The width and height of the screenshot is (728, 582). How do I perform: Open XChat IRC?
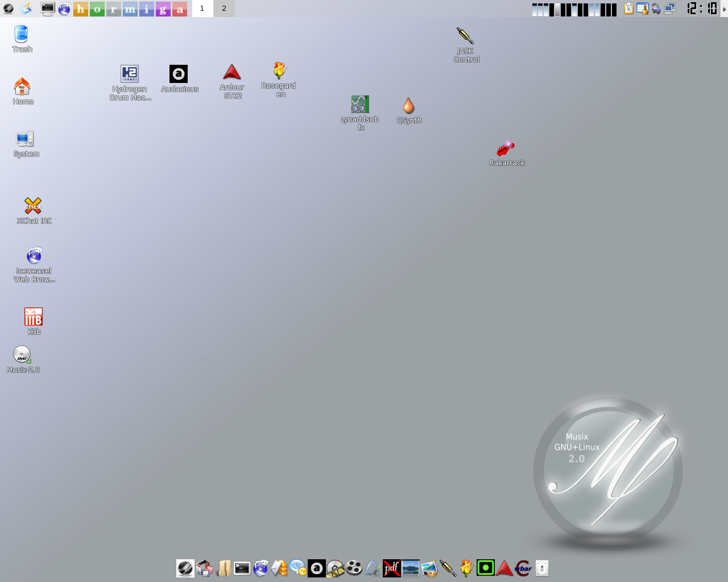[x=34, y=205]
